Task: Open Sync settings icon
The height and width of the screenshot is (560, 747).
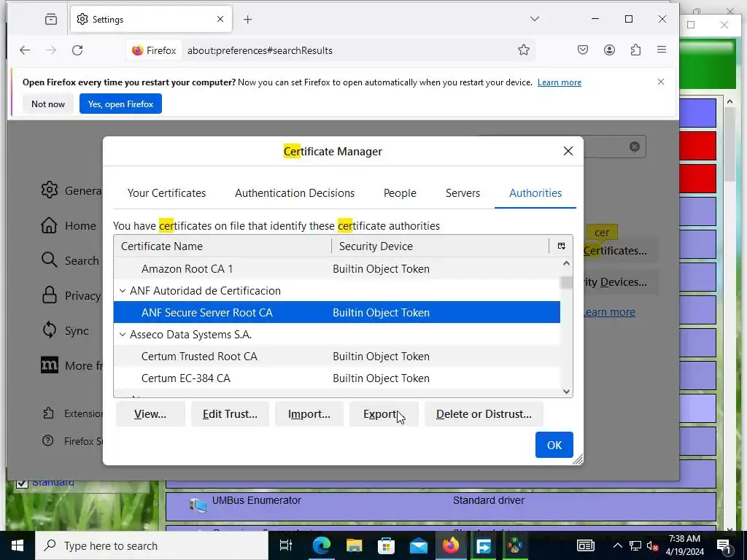Action: (49, 330)
